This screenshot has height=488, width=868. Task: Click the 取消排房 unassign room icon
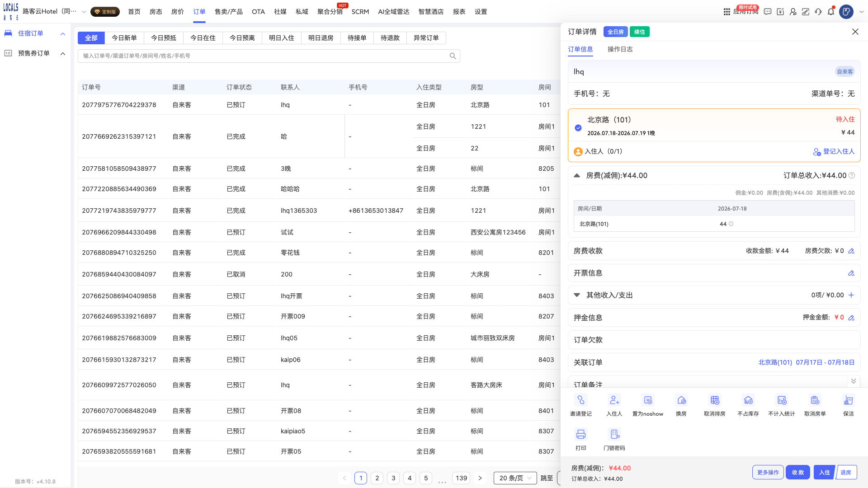coord(715,400)
